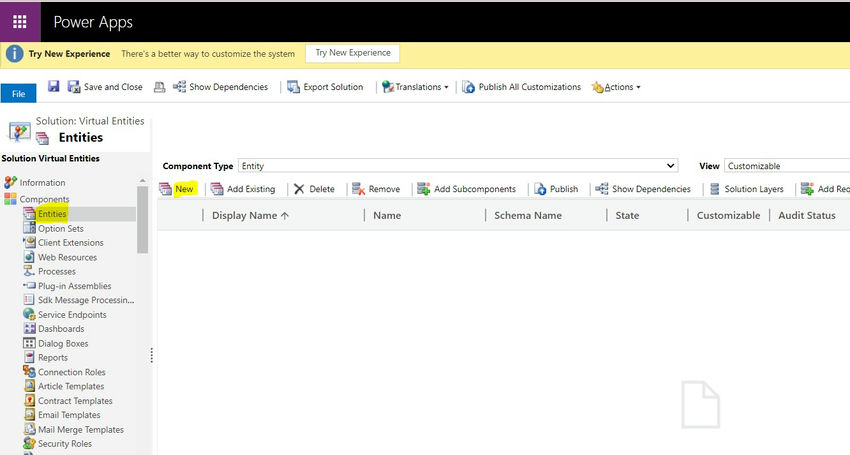This screenshot has width=850, height=455.
Task: Select Dashboards in the tree
Action: tap(61, 329)
